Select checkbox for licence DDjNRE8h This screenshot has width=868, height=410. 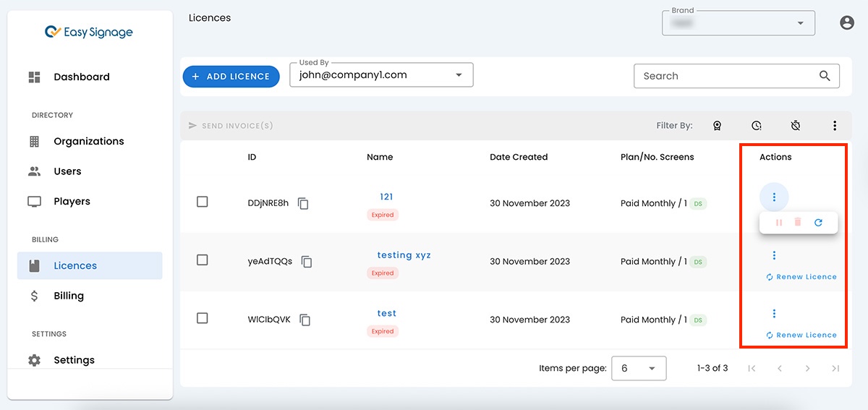tap(203, 202)
